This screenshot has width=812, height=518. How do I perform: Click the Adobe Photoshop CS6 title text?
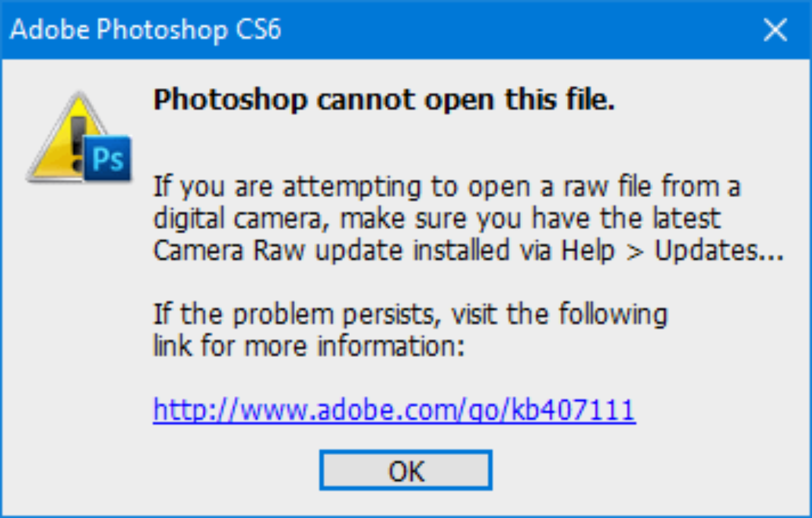[145, 30]
